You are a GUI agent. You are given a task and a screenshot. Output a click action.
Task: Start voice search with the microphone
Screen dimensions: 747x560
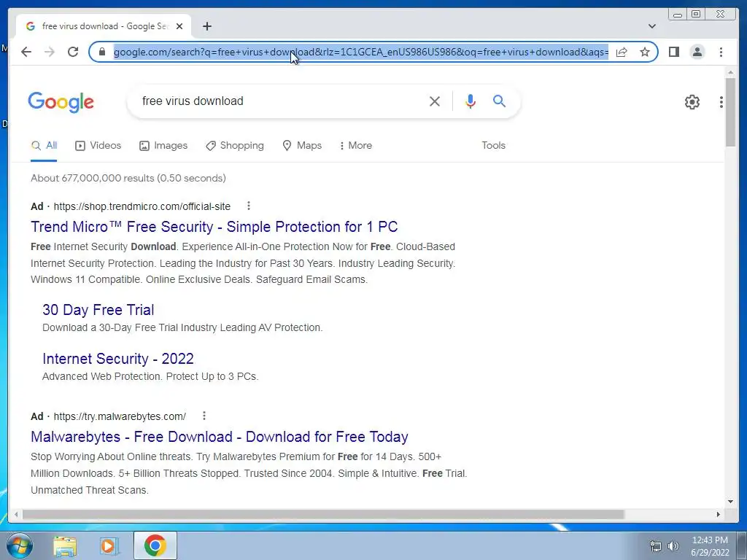point(471,101)
